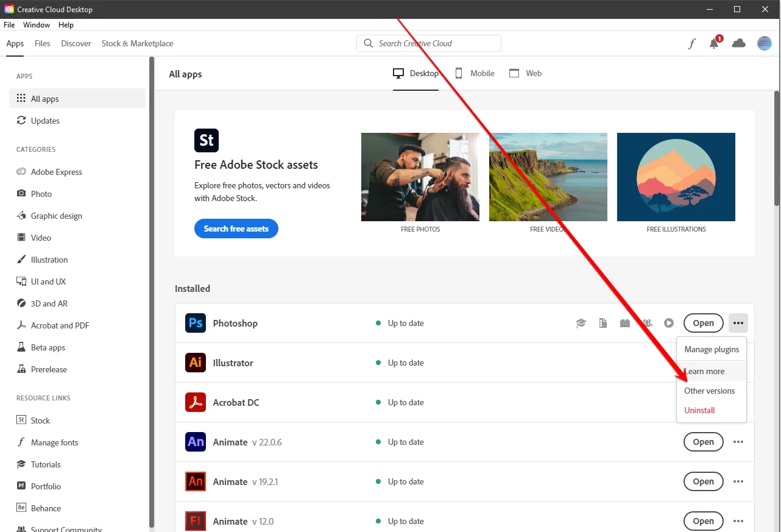The height and width of the screenshot is (532, 781).
Task: Click Photoshop's play circle icon
Action: tap(669, 324)
